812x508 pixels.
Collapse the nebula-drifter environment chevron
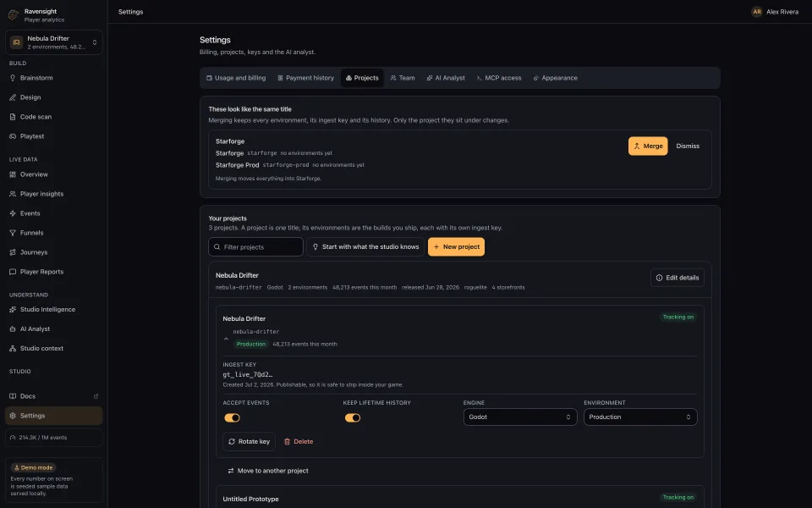[226, 339]
